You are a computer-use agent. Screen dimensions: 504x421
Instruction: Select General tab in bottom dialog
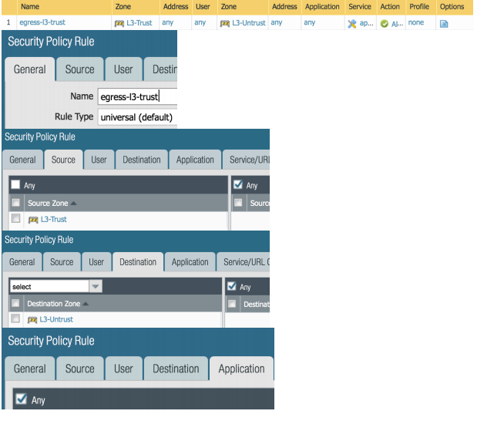click(29, 369)
